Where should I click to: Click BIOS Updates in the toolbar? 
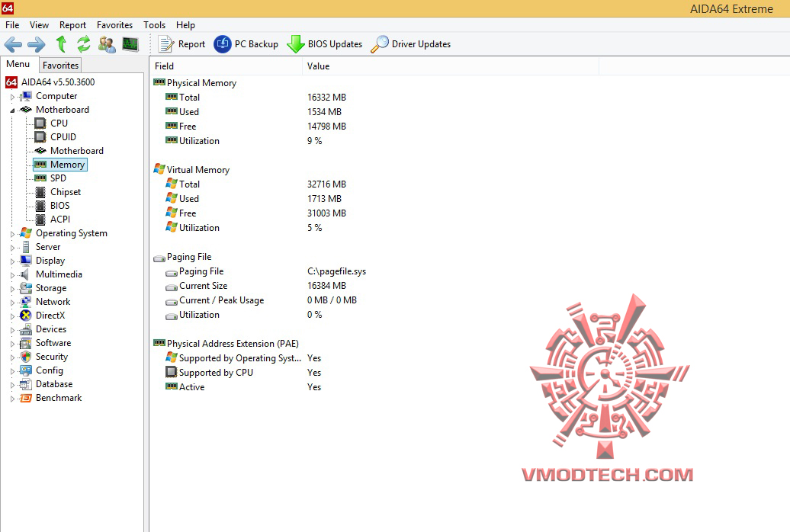click(x=325, y=44)
